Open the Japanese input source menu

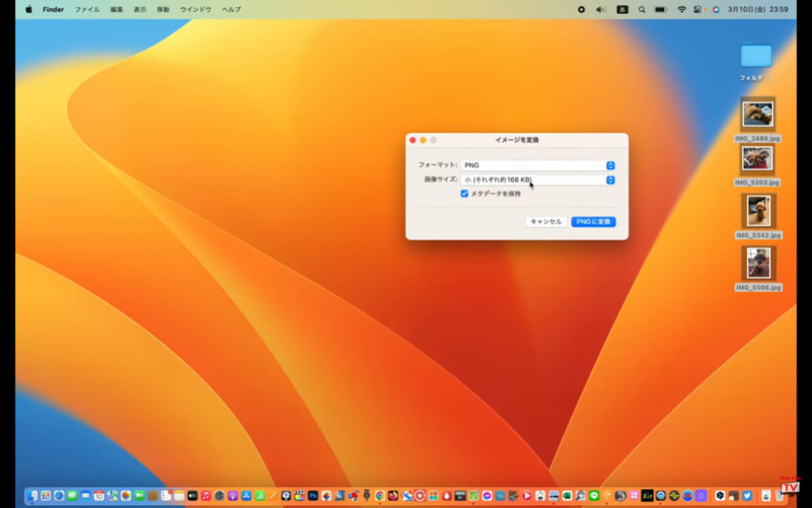coord(622,9)
